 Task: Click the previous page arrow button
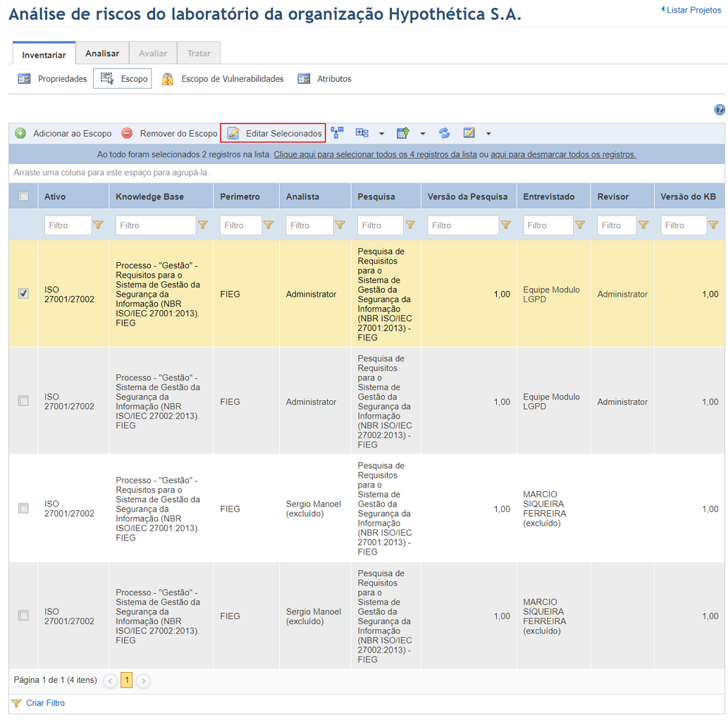tap(110, 681)
